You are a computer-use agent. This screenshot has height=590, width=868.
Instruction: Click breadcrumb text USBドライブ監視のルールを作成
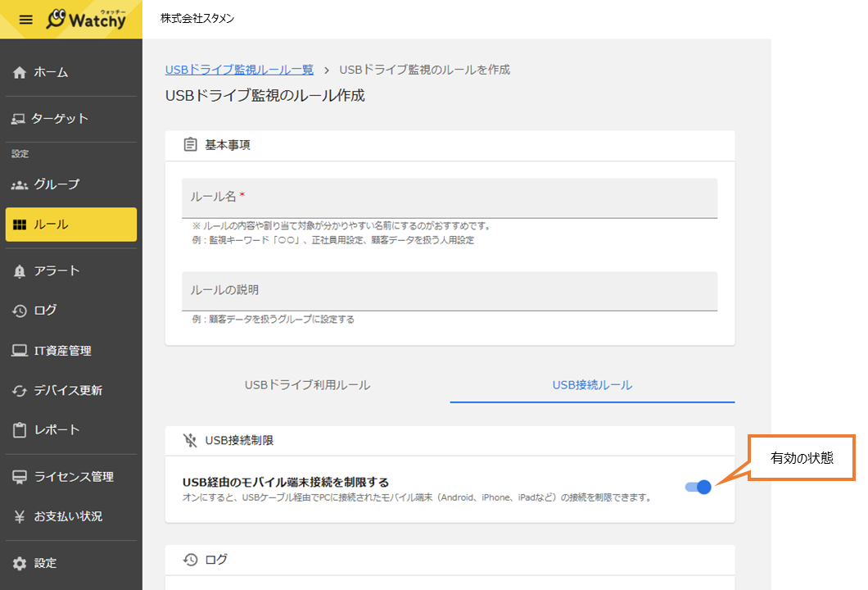tap(425, 70)
